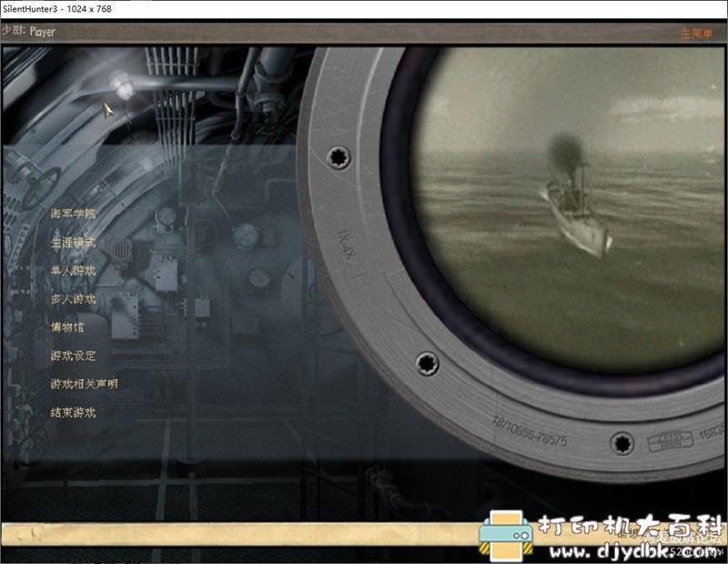The image size is (728, 564).
Task: Open 多人游戏 multiplayer option
Action: [73, 299]
